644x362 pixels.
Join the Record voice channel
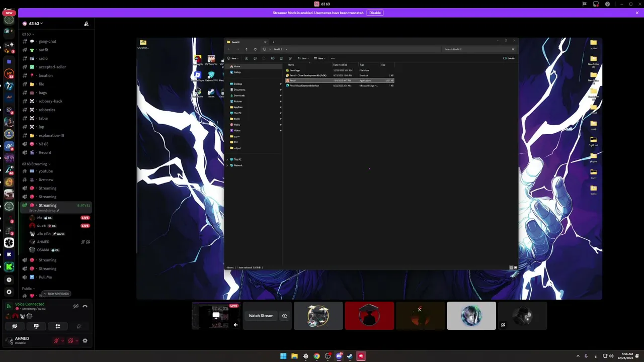pyautogui.click(x=56, y=152)
